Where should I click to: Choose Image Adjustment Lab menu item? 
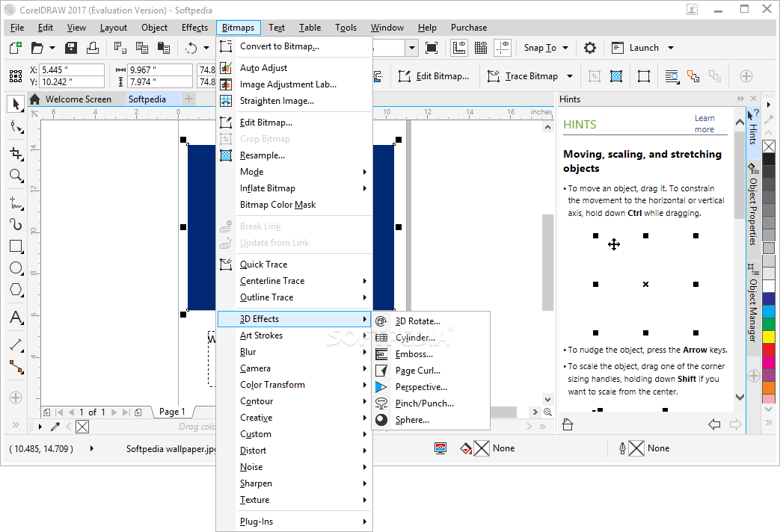[295, 84]
